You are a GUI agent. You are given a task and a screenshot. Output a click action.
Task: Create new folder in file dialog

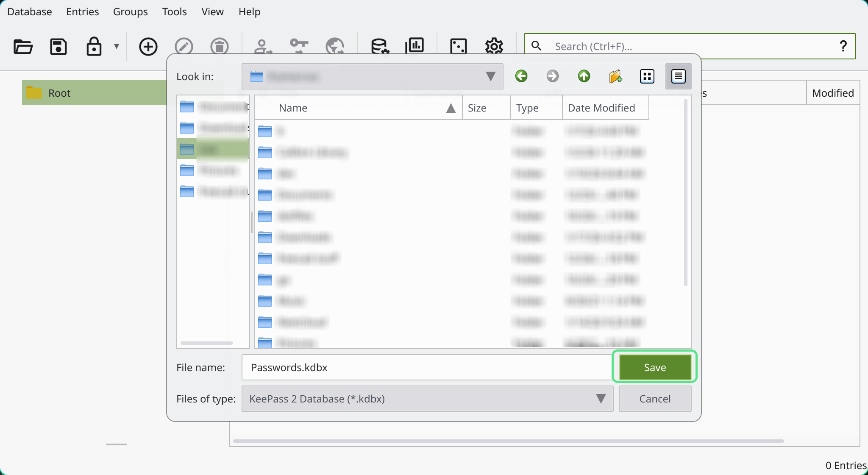pyautogui.click(x=615, y=76)
